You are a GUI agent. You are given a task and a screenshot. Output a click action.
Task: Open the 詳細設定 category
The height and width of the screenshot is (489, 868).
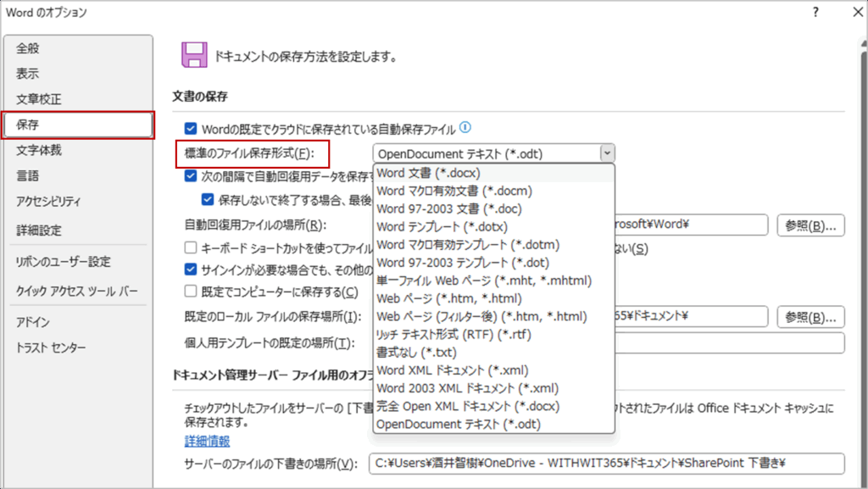pyautogui.click(x=78, y=231)
